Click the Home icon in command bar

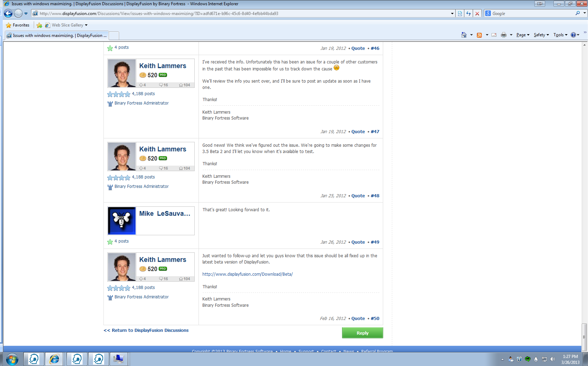click(464, 35)
